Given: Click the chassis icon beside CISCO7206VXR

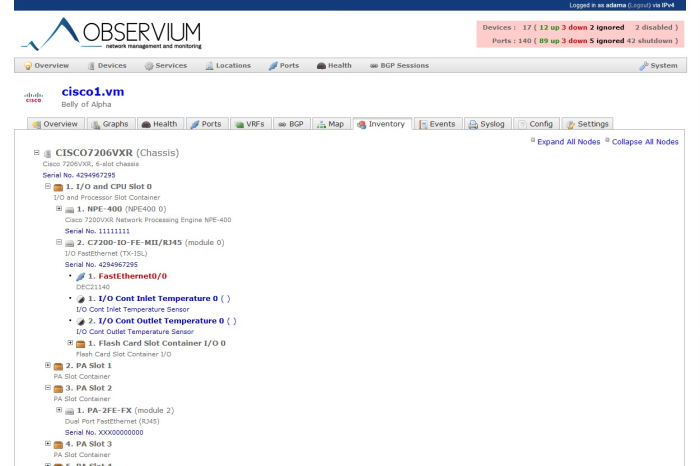Looking at the screenshot, I should [48, 154].
